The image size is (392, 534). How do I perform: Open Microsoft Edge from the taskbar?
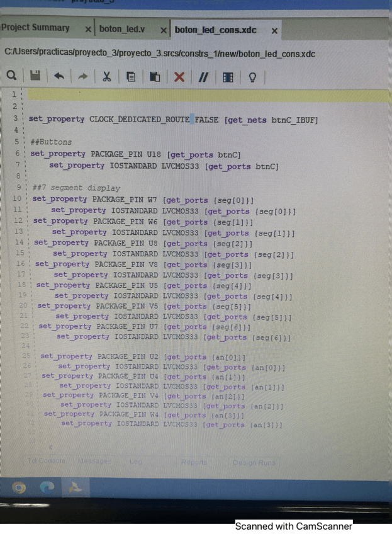click(47, 487)
